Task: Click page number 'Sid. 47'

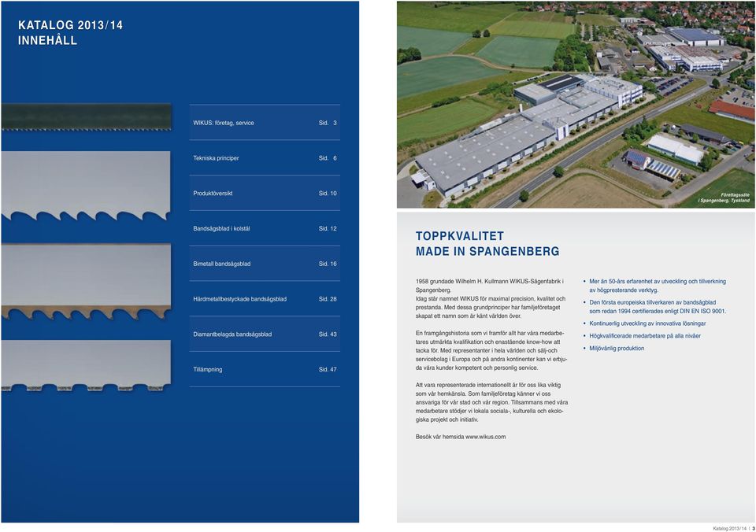Action: pos(328,369)
